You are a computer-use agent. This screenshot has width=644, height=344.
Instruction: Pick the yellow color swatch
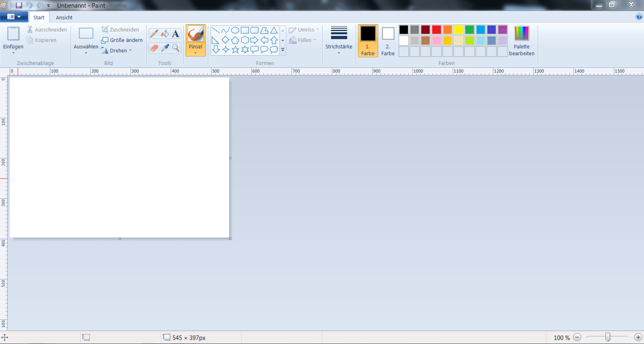coord(458,29)
